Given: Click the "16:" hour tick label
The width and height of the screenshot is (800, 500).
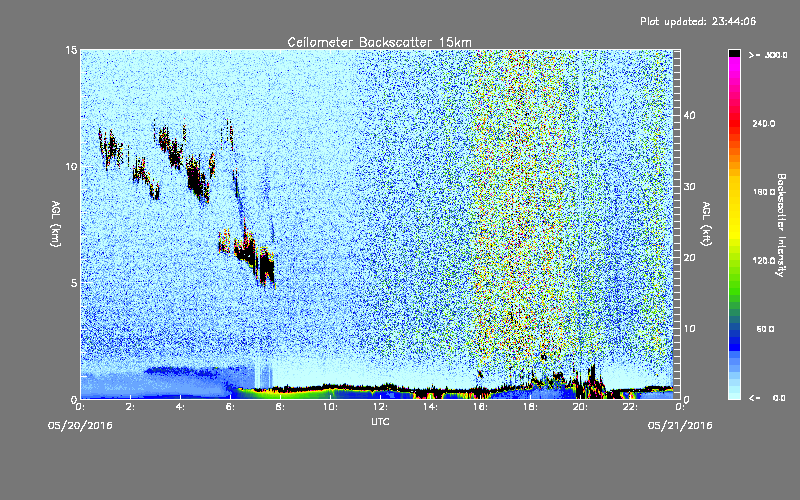Looking at the screenshot, I should point(480,407).
